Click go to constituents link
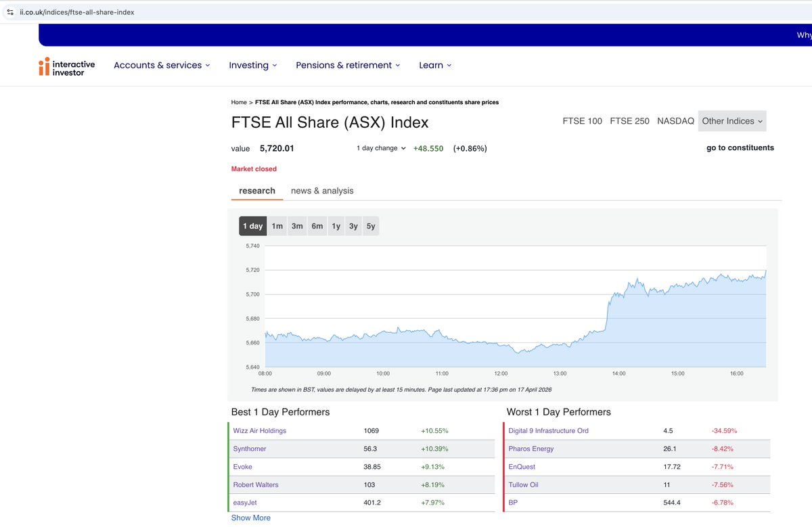The image size is (812, 527). (x=740, y=147)
